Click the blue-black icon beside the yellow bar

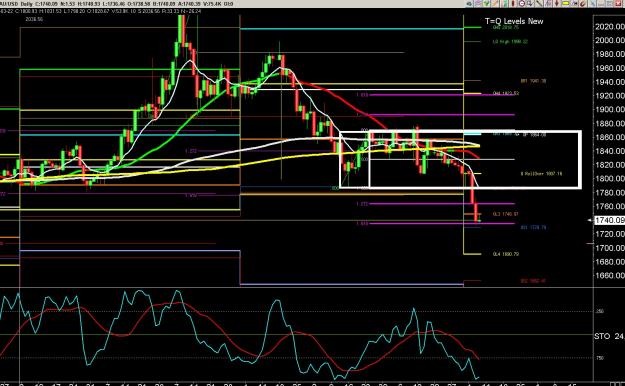[x=574, y=4]
